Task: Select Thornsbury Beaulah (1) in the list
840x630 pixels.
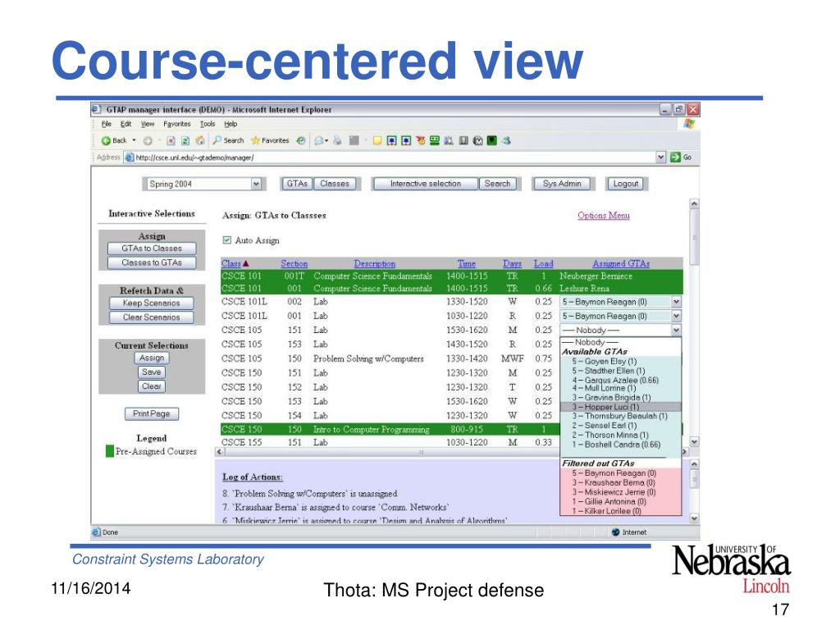Action: coord(620,416)
